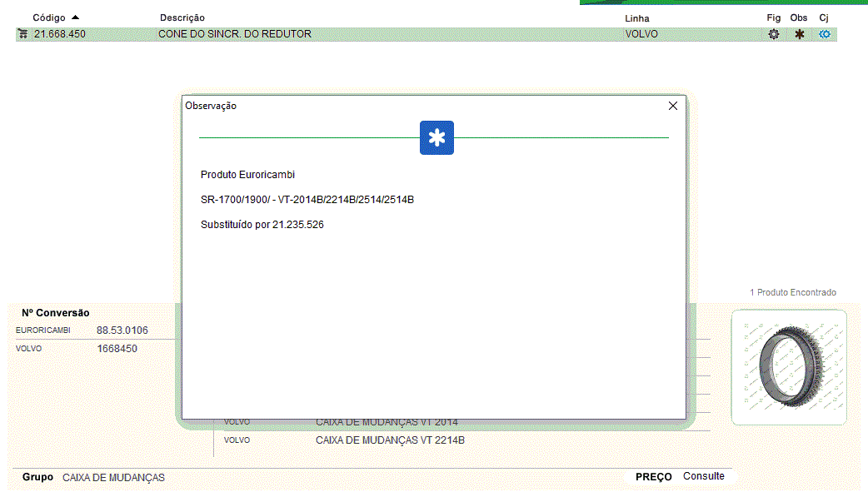This screenshot has width=868, height=502.
Task: Click the Consulte price link
Action: click(x=703, y=476)
